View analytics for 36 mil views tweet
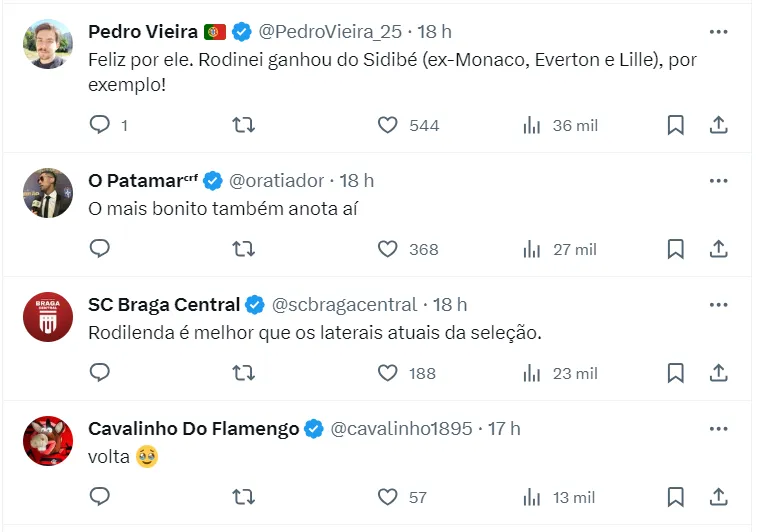Image resolution: width=762 pixels, height=532 pixels. 532,125
